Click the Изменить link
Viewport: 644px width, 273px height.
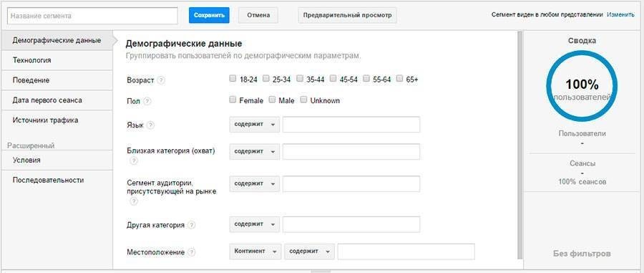coord(620,15)
